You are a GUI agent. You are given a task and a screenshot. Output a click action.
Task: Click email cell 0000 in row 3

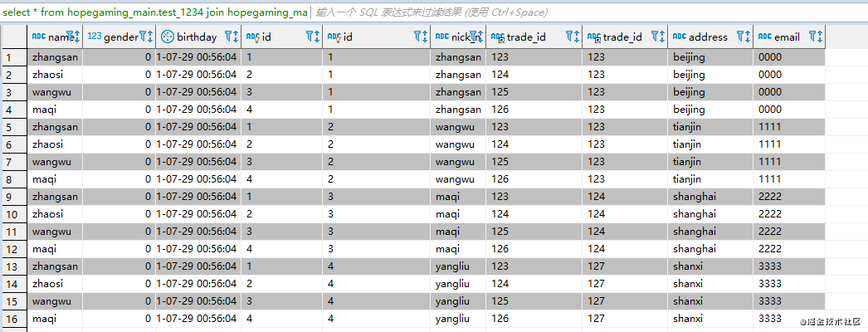[x=789, y=92]
